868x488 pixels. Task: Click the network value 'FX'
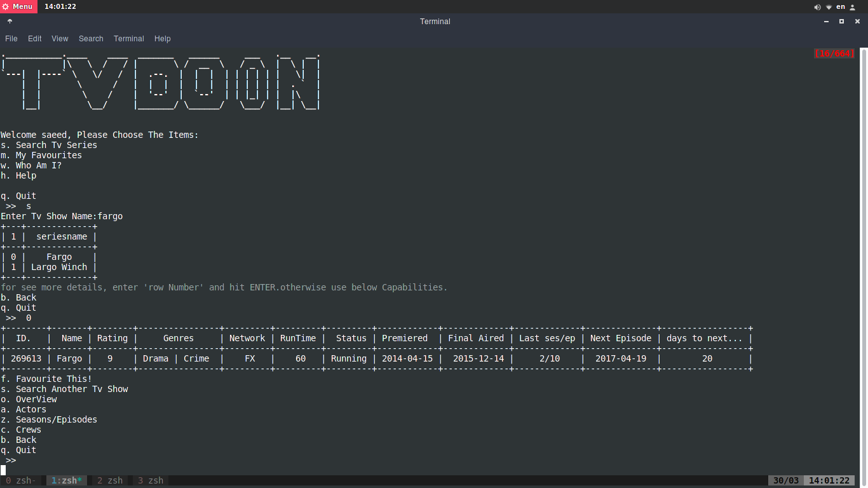250,359
